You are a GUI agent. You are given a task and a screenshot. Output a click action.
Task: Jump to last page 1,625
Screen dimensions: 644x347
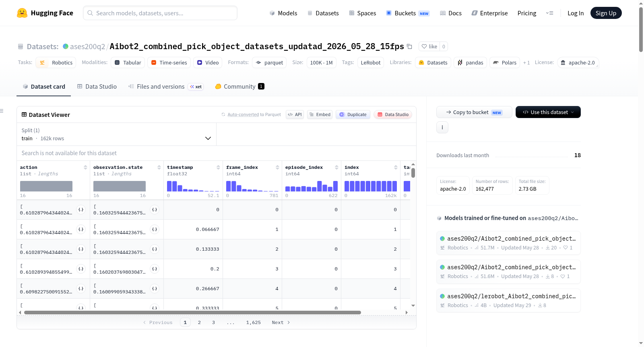click(x=254, y=322)
